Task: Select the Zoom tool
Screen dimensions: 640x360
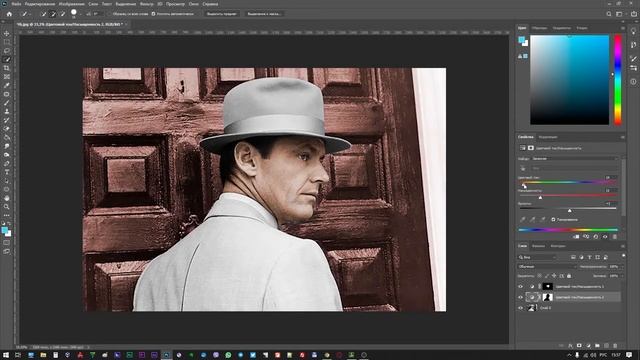Action: [x=7, y=207]
